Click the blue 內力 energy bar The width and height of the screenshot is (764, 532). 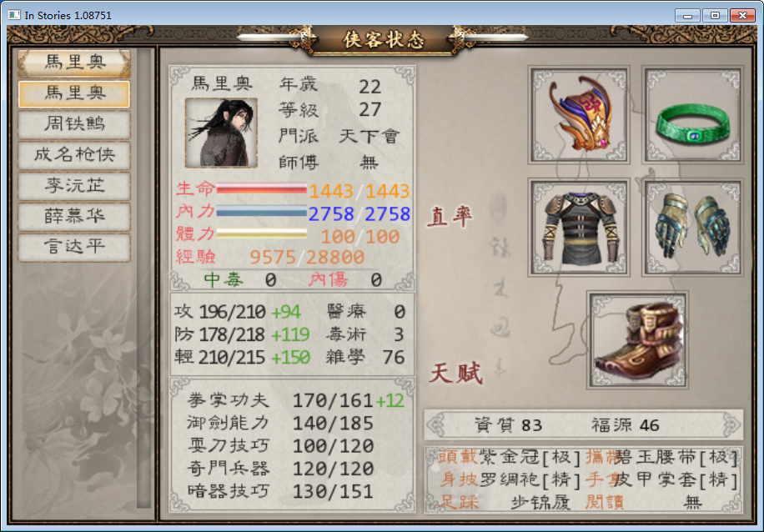point(261,212)
